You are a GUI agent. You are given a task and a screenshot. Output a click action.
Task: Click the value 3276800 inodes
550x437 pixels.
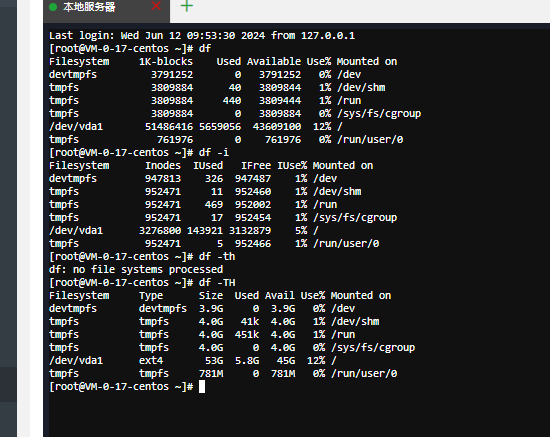160,230
